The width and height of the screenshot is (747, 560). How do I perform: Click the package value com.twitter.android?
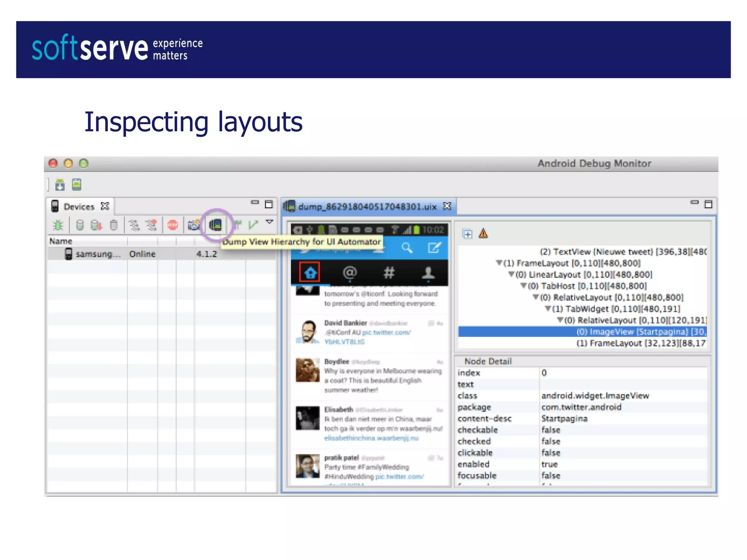click(581, 407)
